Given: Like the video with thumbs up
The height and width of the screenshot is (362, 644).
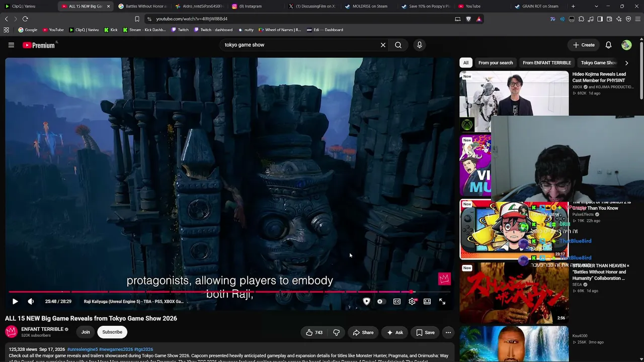Looking at the screenshot, I should coord(314,332).
